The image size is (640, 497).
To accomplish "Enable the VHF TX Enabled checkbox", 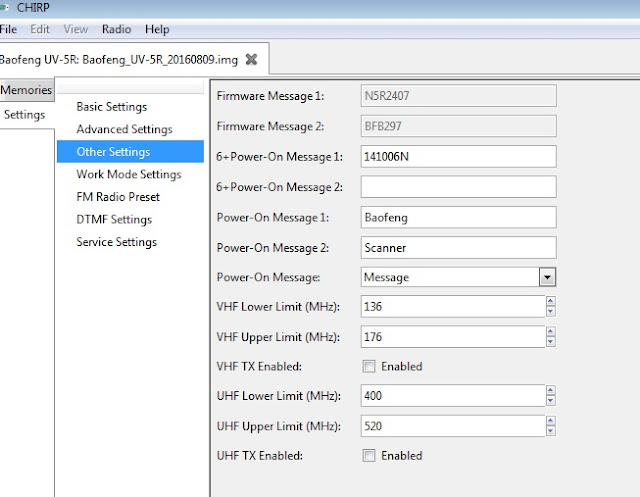I will tap(369, 366).
